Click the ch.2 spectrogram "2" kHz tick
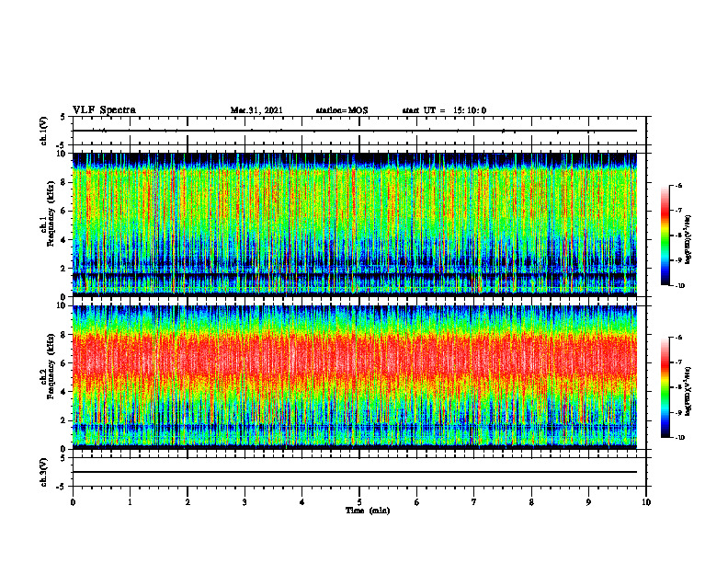Viewport: 728px width, 563px height. pyautogui.click(x=64, y=420)
